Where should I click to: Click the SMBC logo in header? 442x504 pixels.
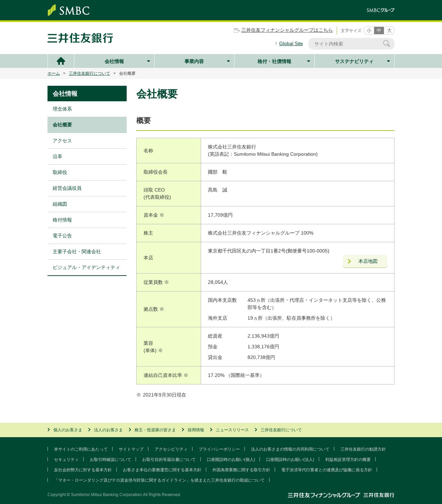pyautogui.click(x=69, y=10)
